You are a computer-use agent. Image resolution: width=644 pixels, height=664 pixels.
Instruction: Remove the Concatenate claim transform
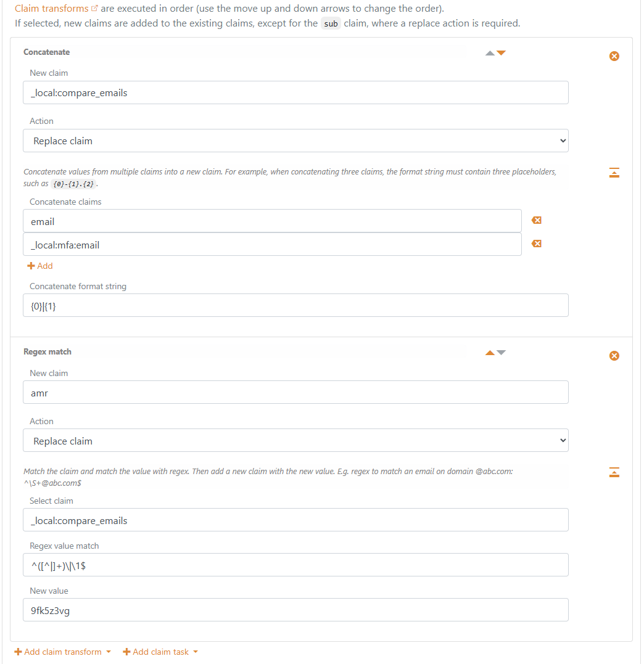(614, 55)
